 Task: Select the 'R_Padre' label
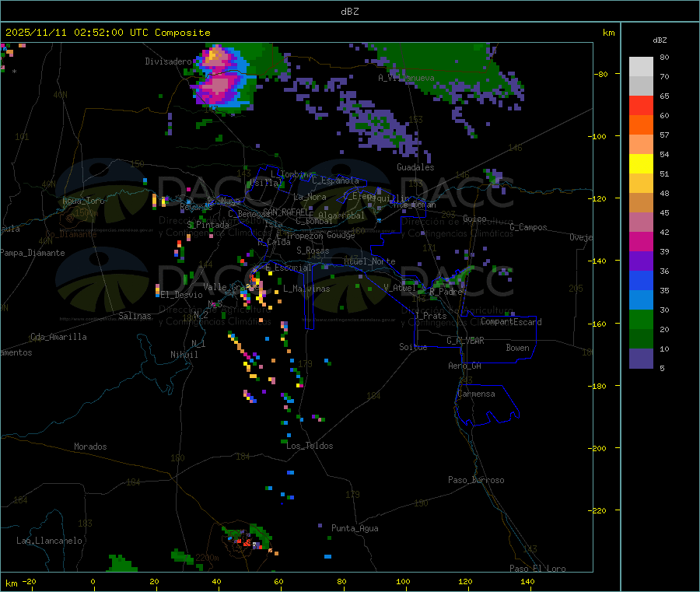[x=446, y=292]
